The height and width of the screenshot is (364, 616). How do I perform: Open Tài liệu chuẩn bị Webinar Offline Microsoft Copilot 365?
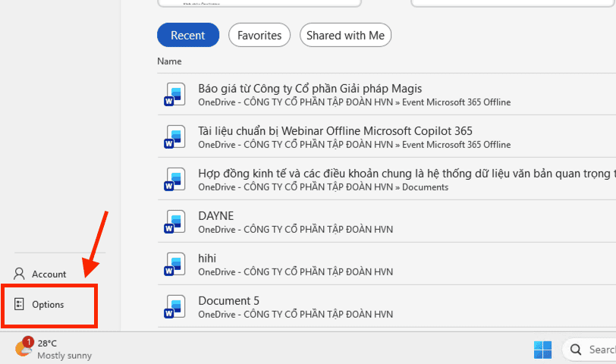[335, 130]
